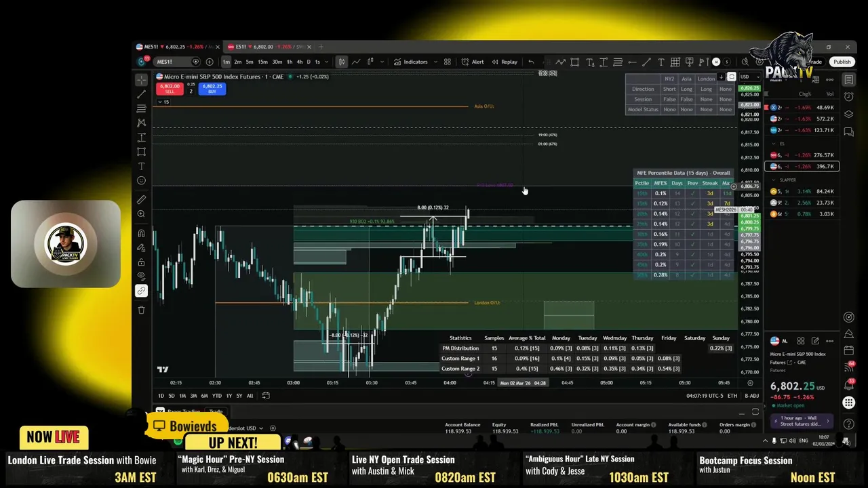
Task: Click the trash remove objects icon
Action: (141, 310)
